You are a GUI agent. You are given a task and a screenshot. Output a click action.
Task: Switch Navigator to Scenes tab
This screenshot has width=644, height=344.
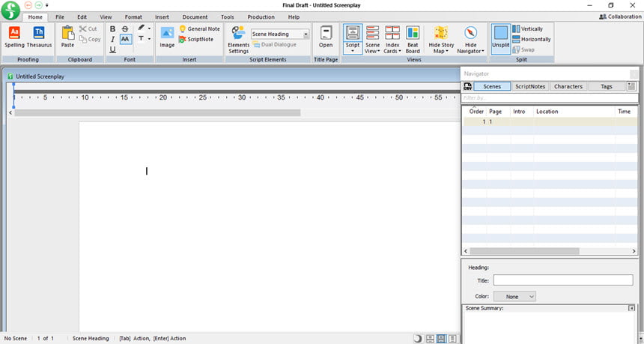(x=492, y=86)
